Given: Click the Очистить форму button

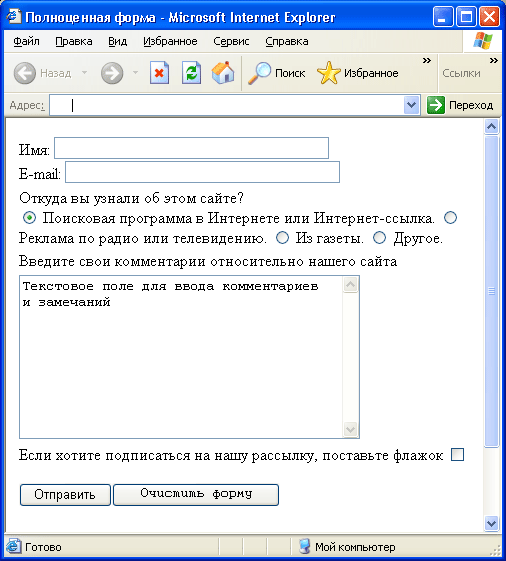Looking at the screenshot, I should [x=196, y=495].
